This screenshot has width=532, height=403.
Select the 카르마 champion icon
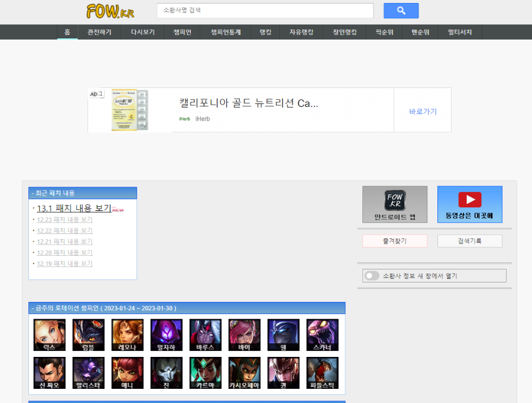pyautogui.click(x=206, y=373)
